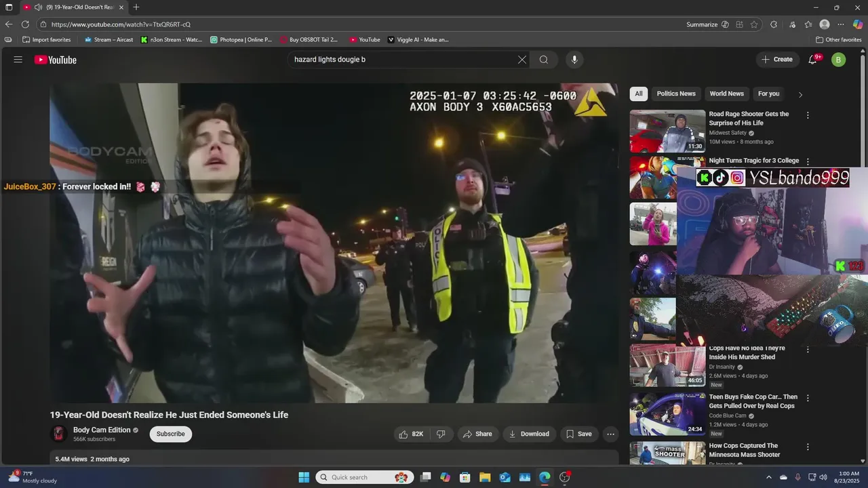Image resolution: width=868 pixels, height=488 pixels.
Task: Select the 'For you' filter chip
Action: click(x=769, y=94)
